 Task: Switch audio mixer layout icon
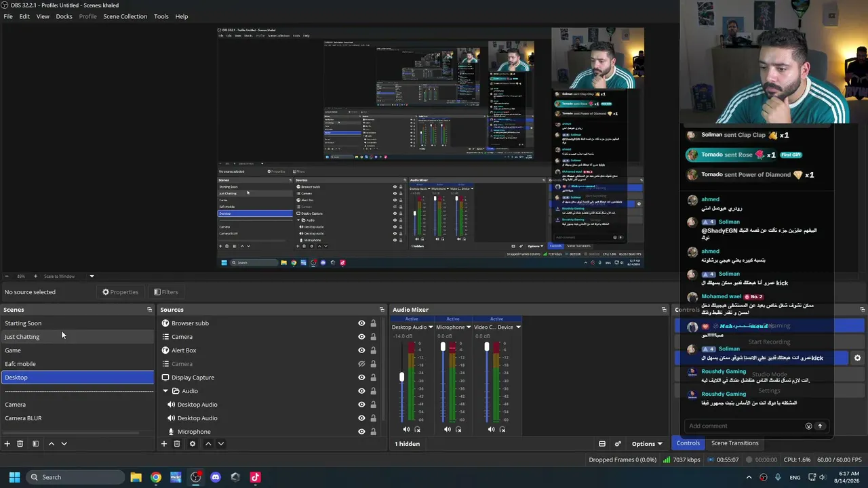pyautogui.click(x=602, y=444)
